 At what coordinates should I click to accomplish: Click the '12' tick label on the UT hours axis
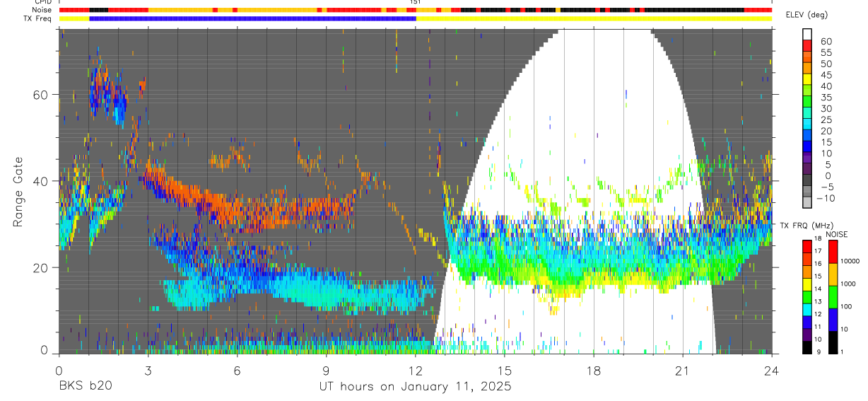point(416,371)
